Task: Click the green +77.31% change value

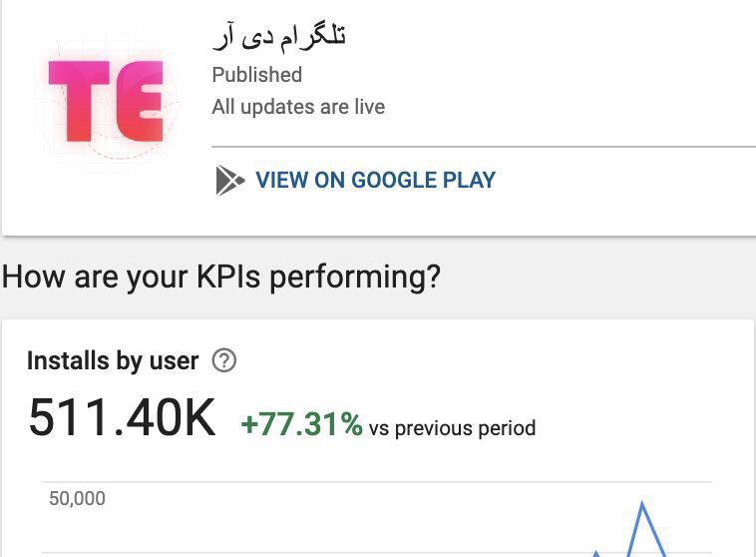Action: 301,426
